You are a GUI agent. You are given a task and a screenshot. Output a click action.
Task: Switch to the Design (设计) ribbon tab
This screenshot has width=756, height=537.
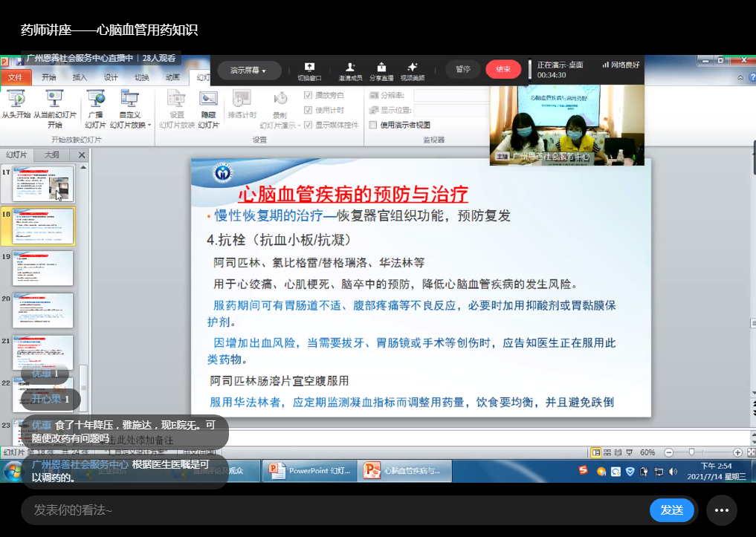111,77
